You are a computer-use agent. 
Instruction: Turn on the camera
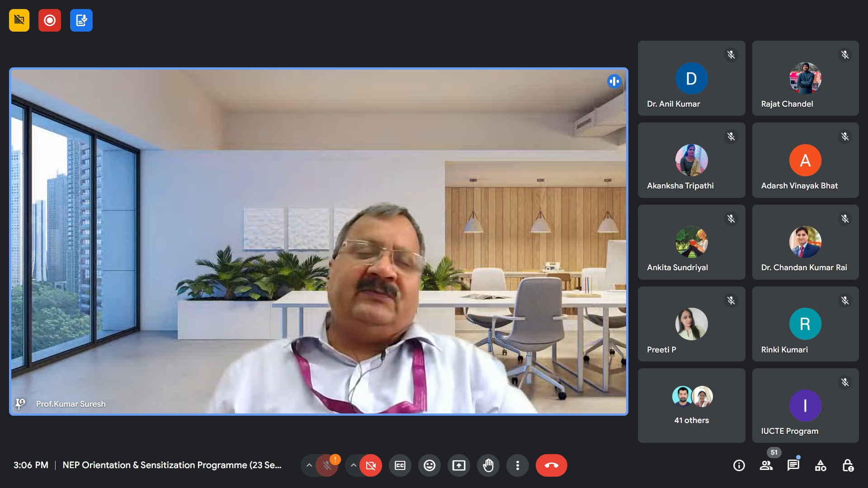click(371, 465)
